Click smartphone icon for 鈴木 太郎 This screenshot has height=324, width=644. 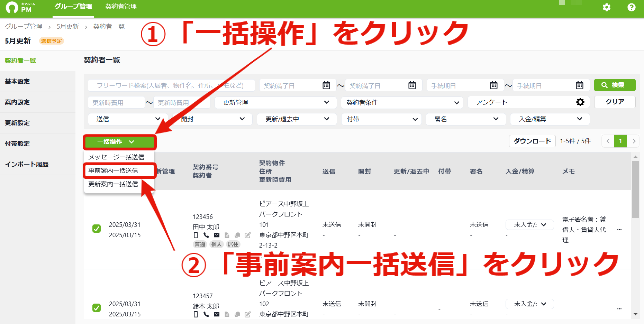196,314
